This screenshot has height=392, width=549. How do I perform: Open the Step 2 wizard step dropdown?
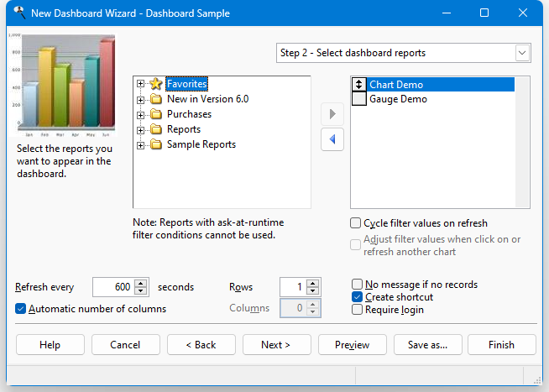tap(522, 53)
